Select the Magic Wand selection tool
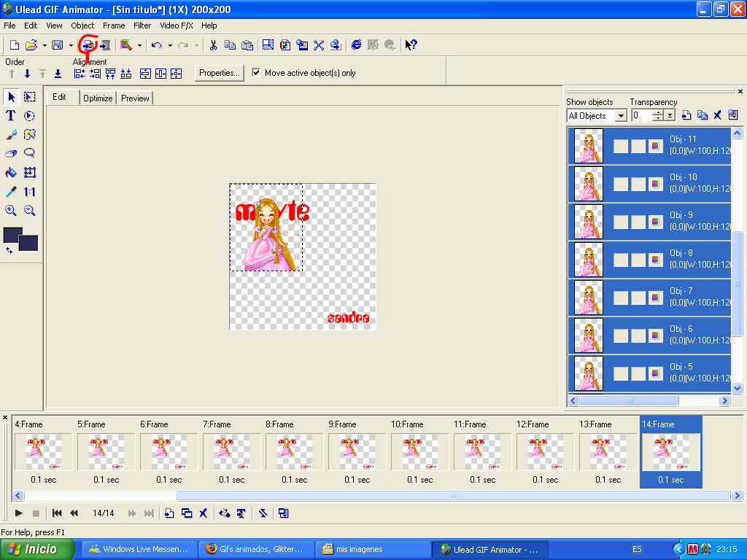This screenshot has height=560, width=747. pos(30,135)
